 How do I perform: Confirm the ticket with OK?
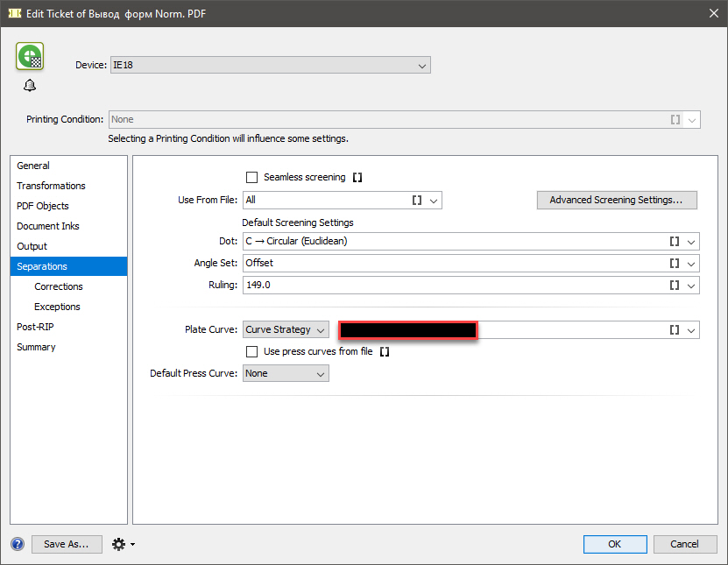[615, 544]
